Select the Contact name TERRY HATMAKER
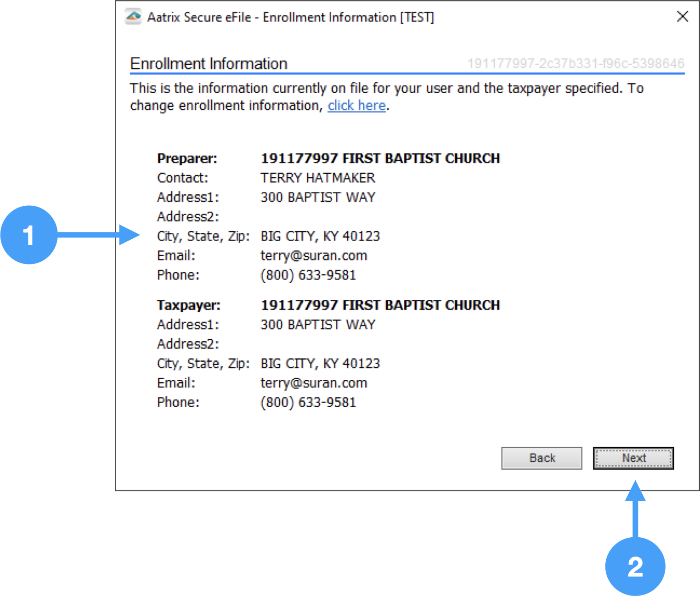 click(318, 178)
